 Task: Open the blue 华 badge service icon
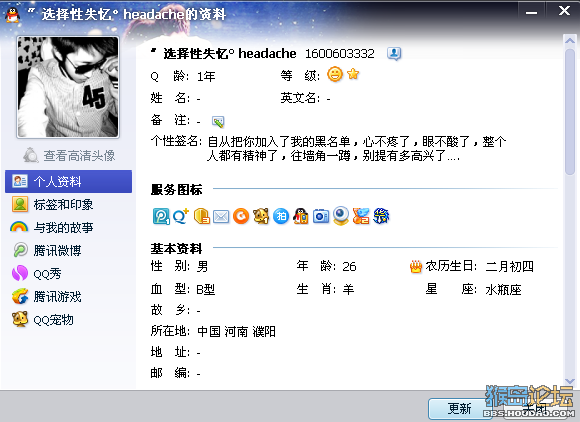(381, 216)
